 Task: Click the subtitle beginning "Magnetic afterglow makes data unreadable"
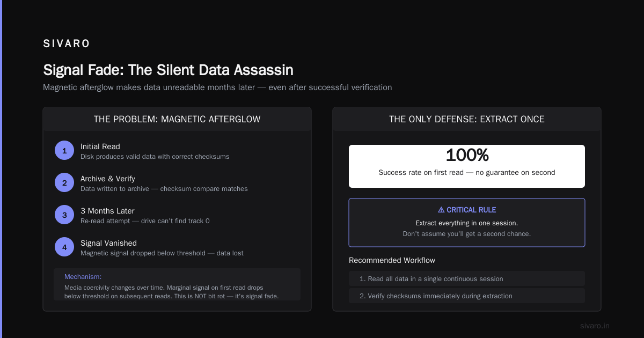coord(217,87)
